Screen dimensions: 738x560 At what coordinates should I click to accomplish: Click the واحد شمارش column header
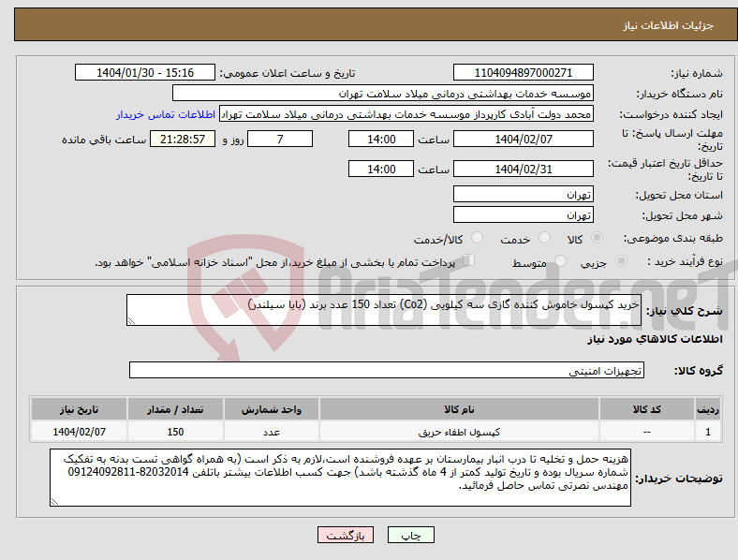tap(272, 409)
